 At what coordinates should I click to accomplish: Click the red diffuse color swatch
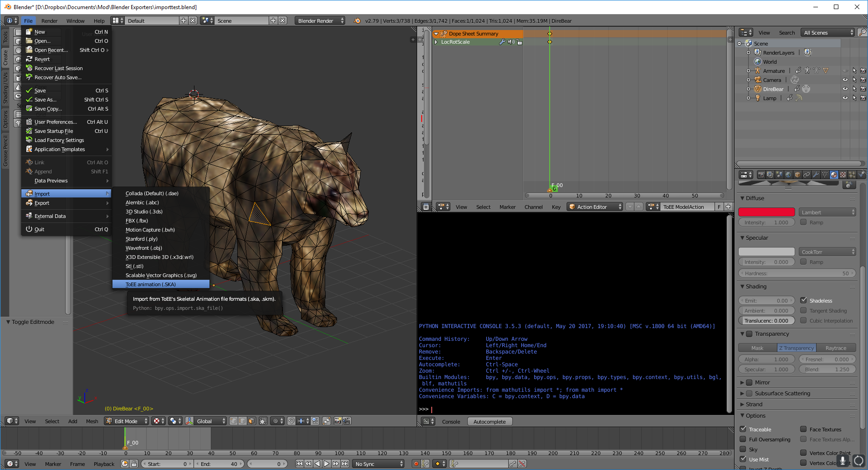[x=766, y=212]
